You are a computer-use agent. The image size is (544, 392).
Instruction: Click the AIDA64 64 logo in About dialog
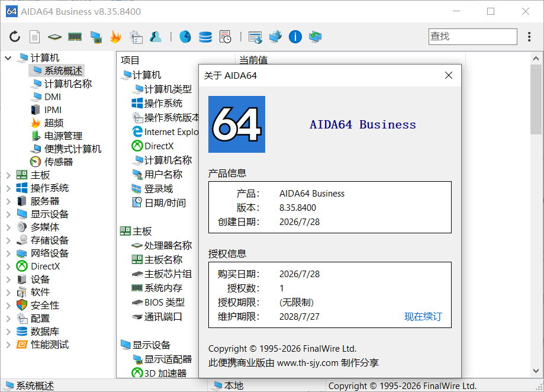(237, 124)
